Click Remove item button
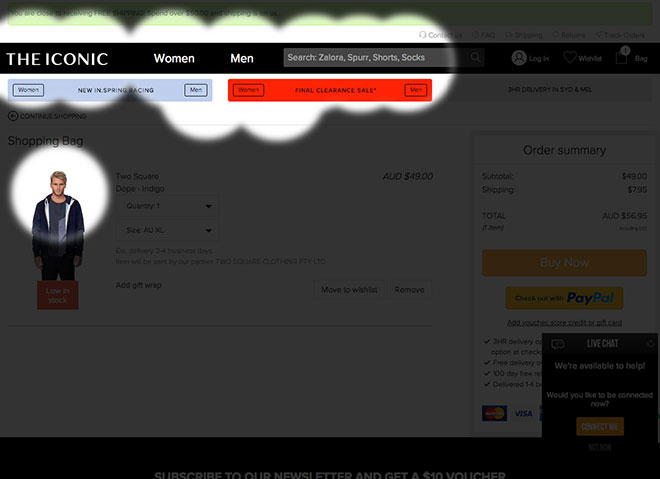660x479 pixels. [409, 290]
